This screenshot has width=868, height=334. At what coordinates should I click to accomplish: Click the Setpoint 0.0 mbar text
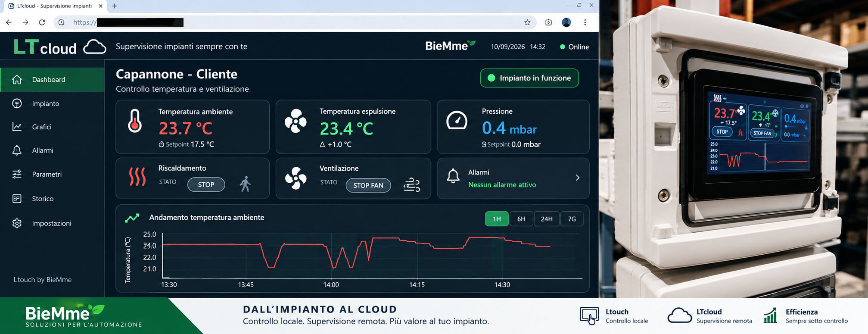click(x=511, y=144)
